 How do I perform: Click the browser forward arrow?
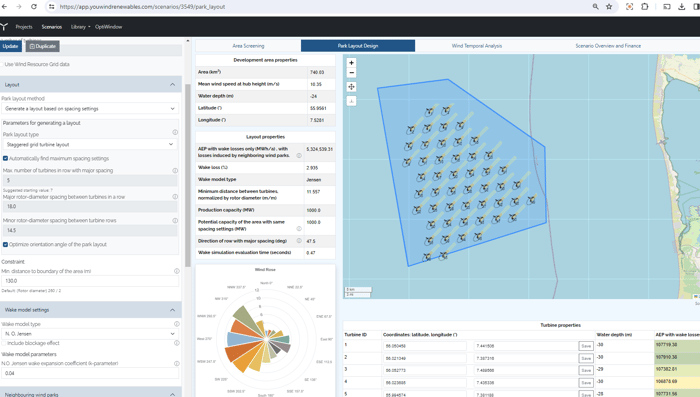point(19,7)
